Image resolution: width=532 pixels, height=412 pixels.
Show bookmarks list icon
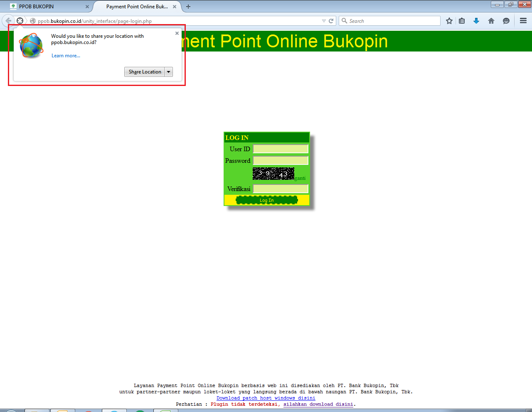point(462,21)
